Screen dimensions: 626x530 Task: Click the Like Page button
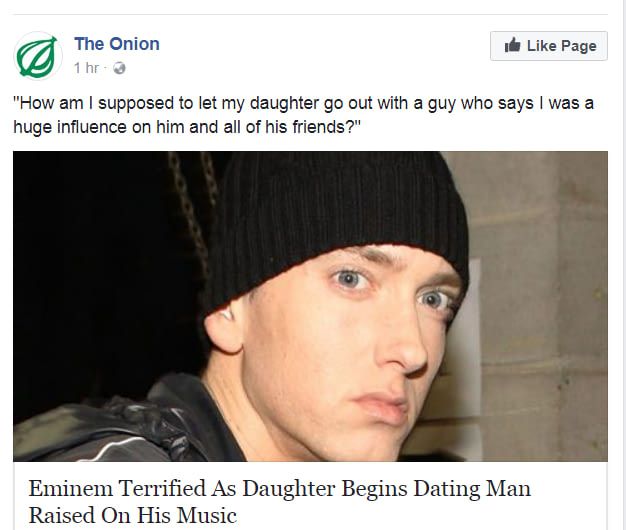tap(549, 46)
